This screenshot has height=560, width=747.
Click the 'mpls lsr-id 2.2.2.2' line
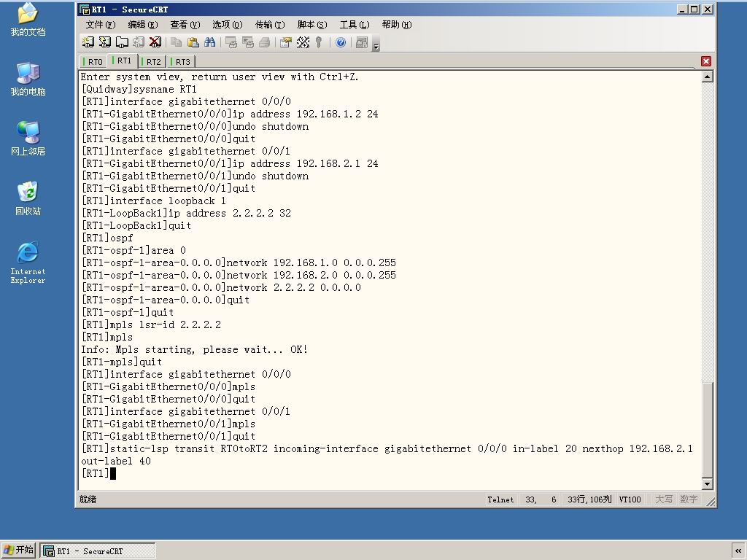tap(152, 324)
